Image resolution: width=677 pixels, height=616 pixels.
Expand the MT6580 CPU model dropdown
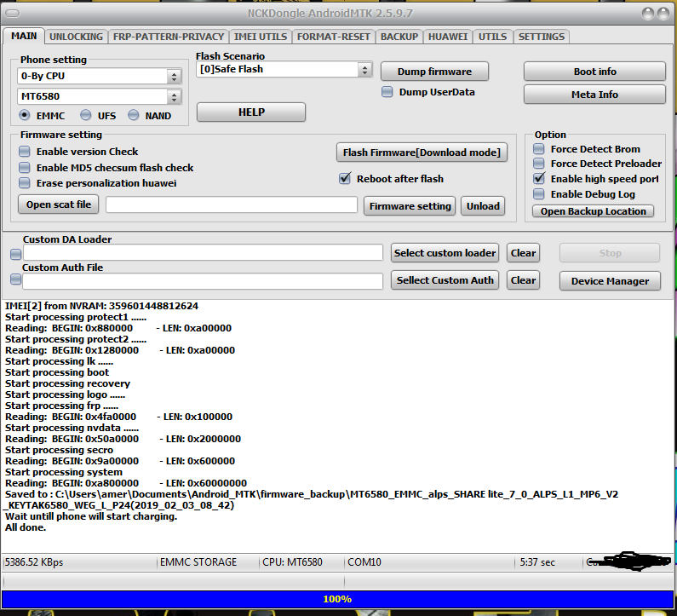point(100,96)
